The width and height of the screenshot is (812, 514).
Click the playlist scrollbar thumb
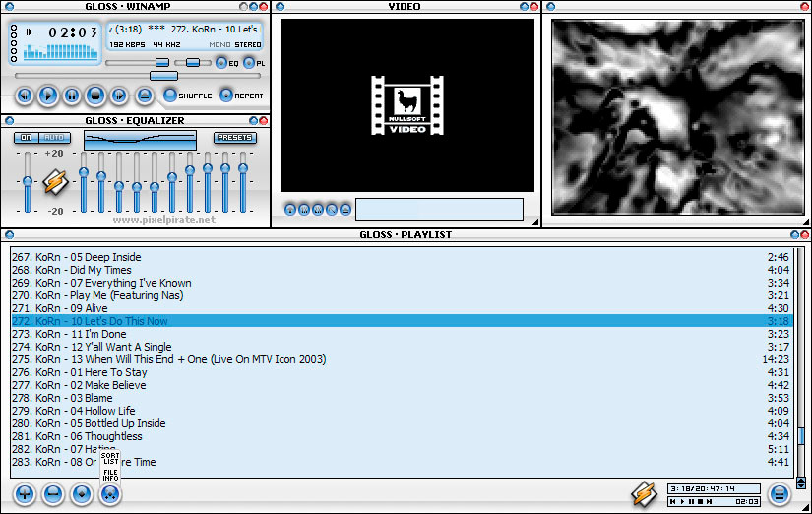pyautogui.click(x=801, y=436)
